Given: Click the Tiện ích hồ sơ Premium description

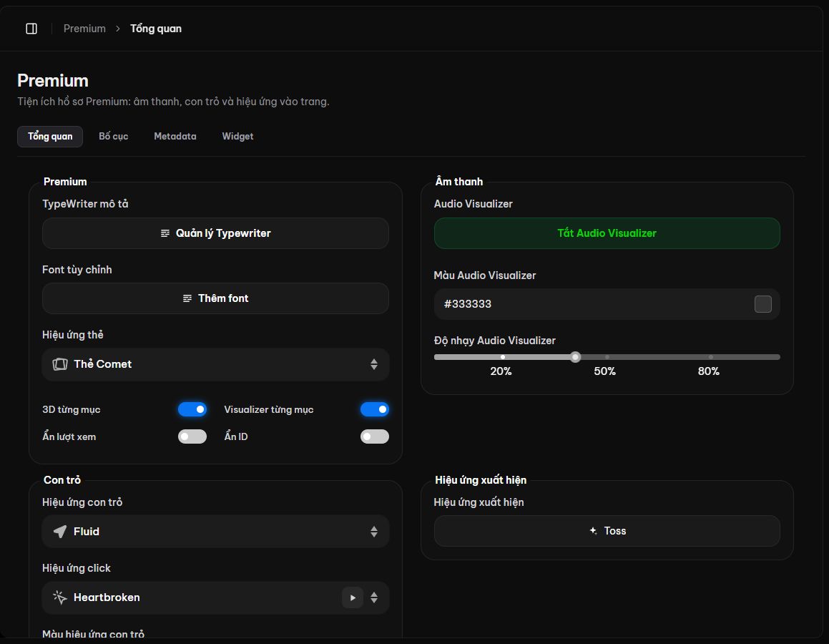Looking at the screenshot, I should 173,102.
